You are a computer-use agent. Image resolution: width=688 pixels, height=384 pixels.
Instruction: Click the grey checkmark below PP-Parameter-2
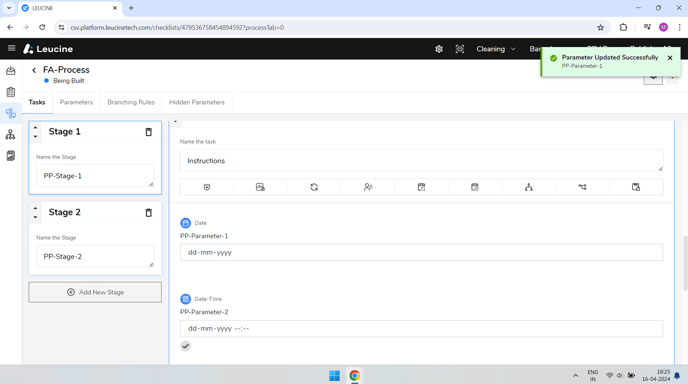click(x=186, y=346)
